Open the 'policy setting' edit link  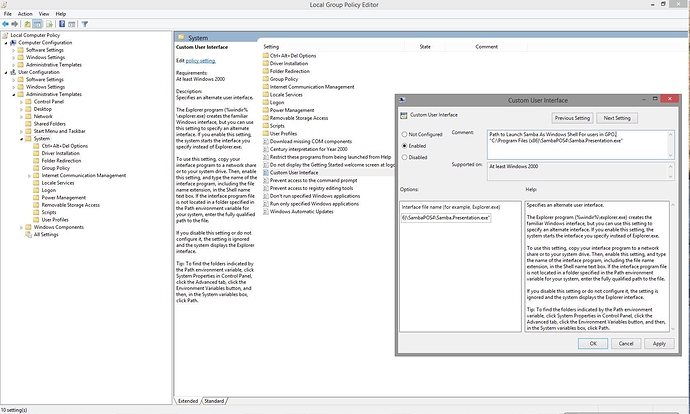click(200, 61)
